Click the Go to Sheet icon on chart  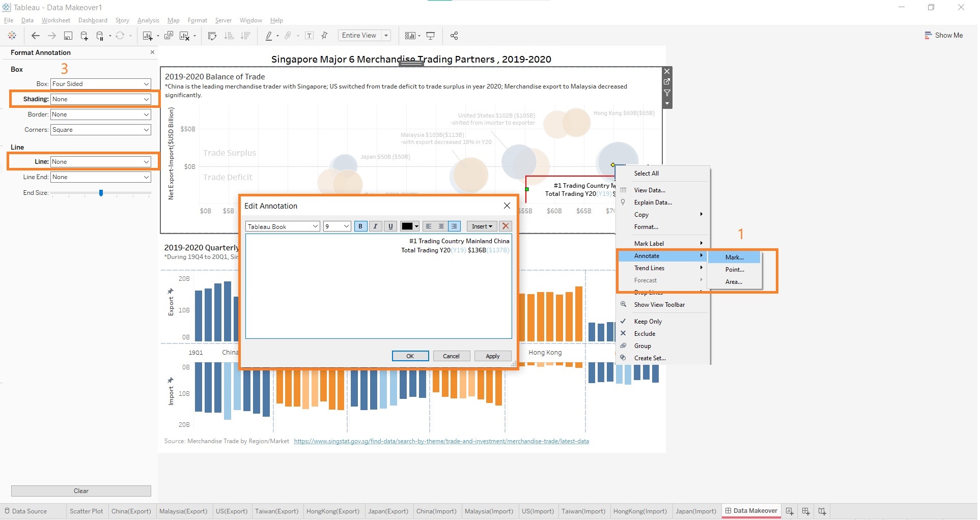(x=667, y=81)
